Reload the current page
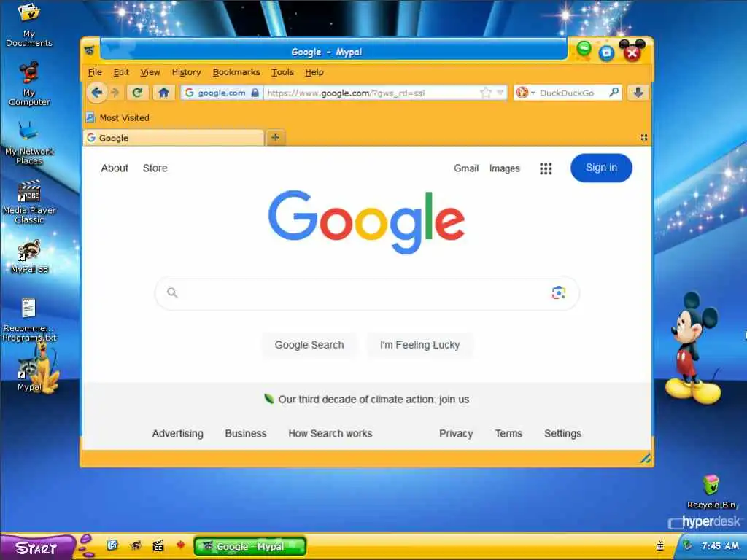This screenshot has height=560, width=747. (138, 93)
